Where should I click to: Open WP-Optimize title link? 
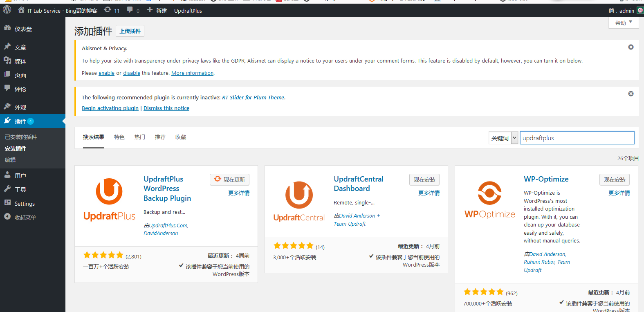(546, 179)
